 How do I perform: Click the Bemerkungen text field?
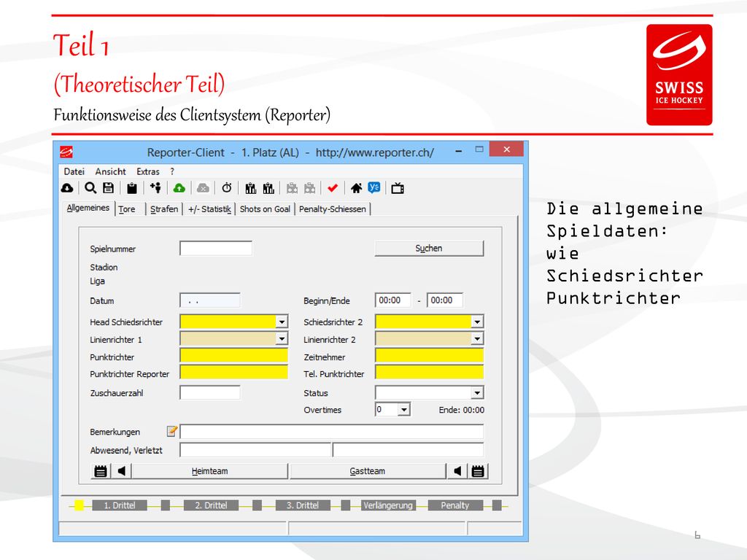(332, 432)
